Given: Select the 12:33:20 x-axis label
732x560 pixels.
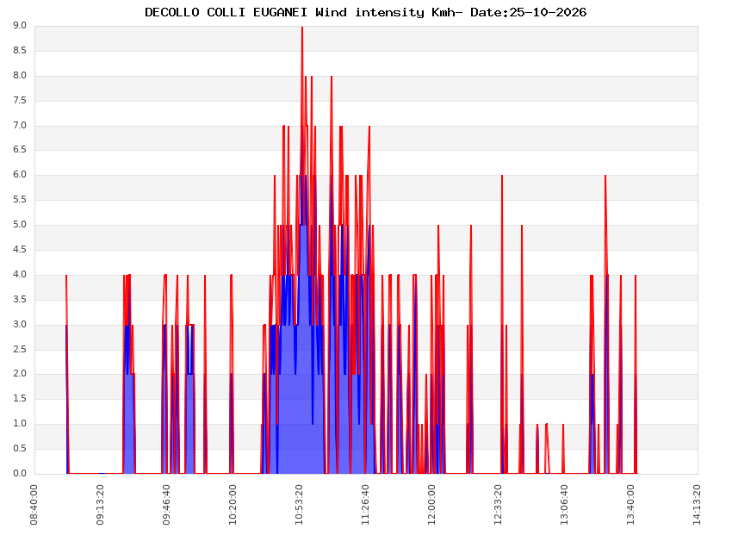Looking at the screenshot, I should click(498, 505).
